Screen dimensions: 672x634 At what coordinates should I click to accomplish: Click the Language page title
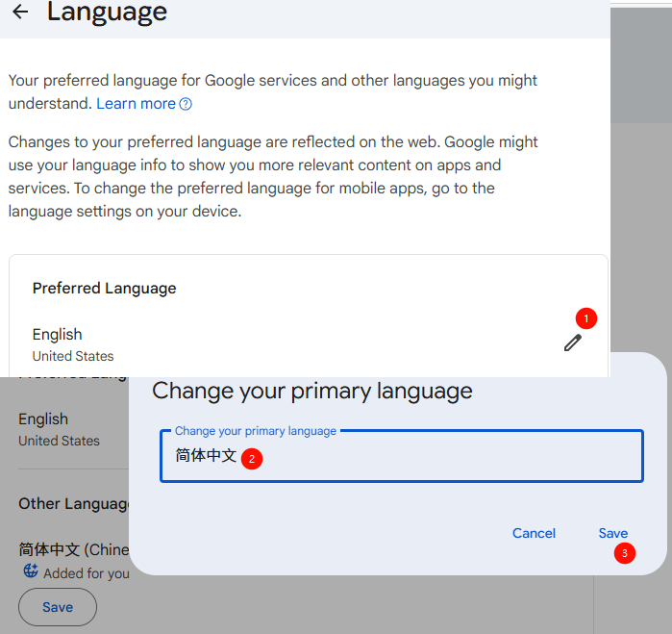[107, 13]
